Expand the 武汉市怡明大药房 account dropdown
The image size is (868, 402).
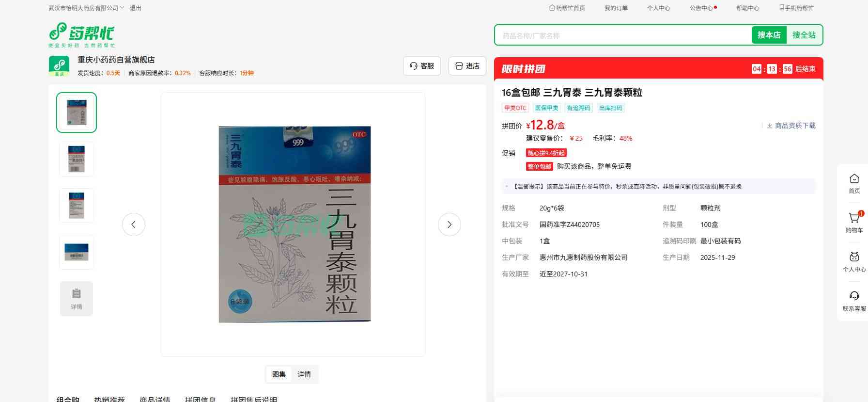[86, 8]
